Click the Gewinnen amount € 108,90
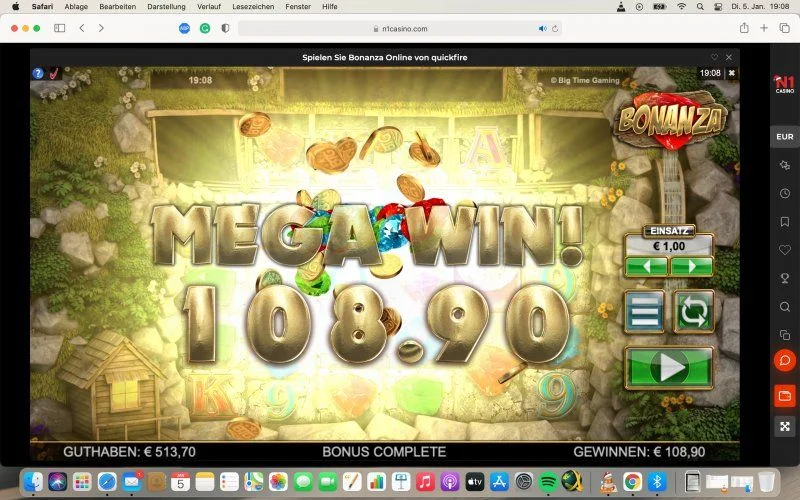The image size is (800, 500). click(639, 452)
